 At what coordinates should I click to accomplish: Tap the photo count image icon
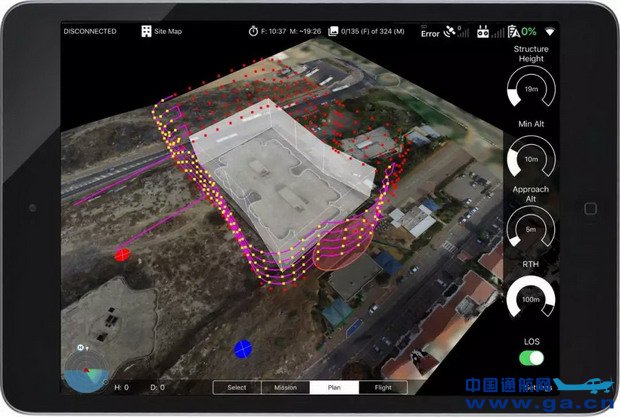click(333, 31)
